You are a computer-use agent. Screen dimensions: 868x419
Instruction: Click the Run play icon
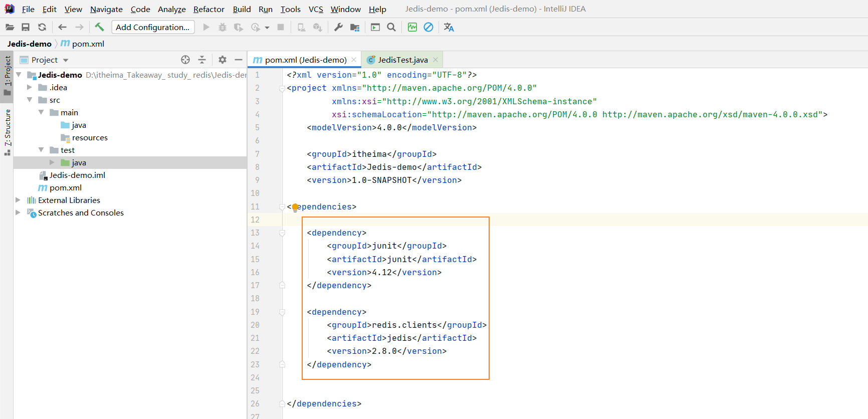206,27
